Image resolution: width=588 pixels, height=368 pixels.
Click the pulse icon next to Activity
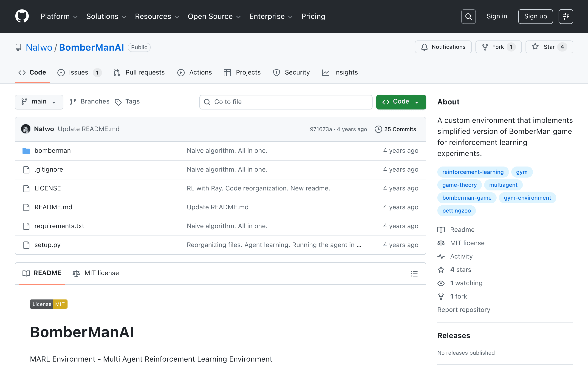tap(441, 256)
